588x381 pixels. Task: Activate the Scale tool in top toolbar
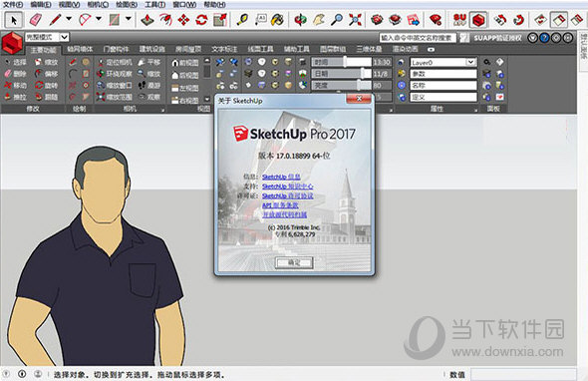tap(219, 20)
